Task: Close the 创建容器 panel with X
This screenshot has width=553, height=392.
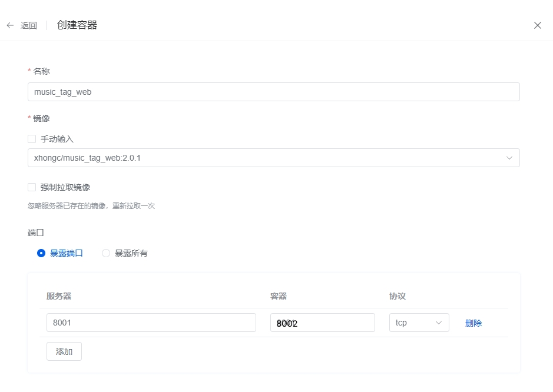Action: pyautogui.click(x=537, y=25)
